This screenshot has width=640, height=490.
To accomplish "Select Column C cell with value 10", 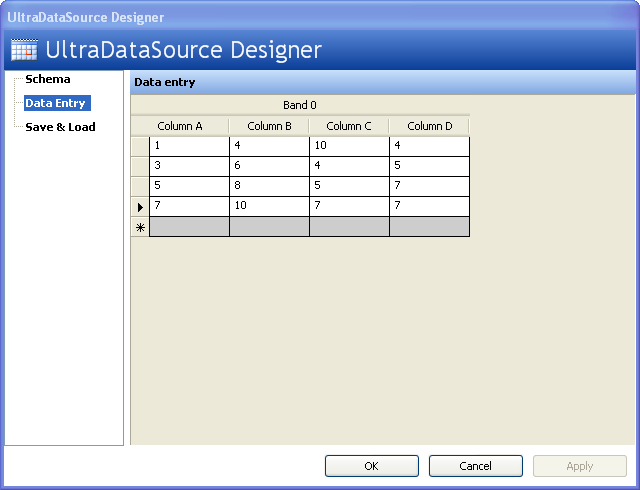I will click(x=349, y=146).
